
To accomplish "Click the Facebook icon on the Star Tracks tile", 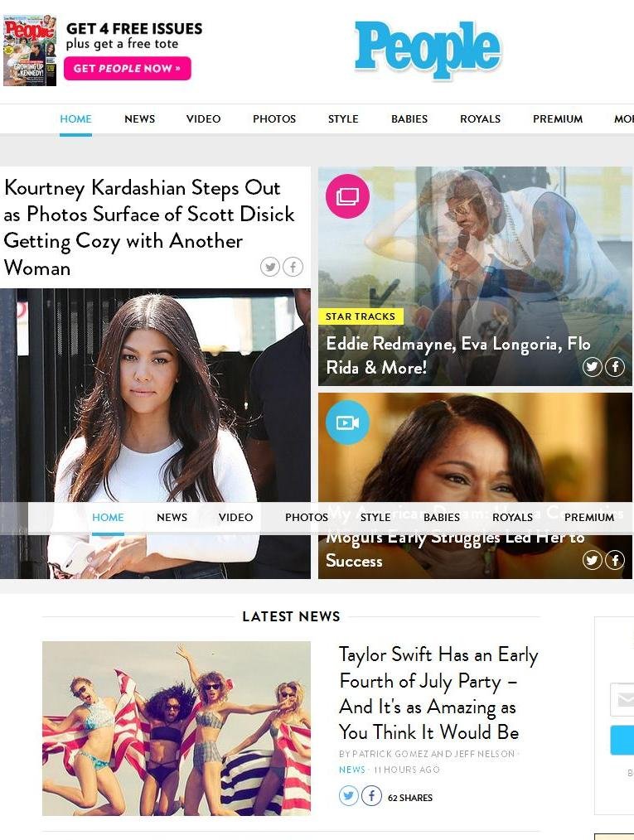I will click(615, 367).
